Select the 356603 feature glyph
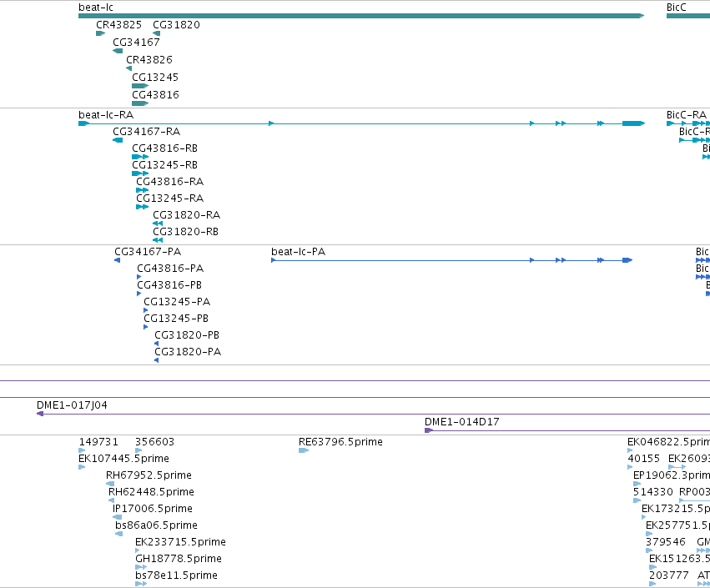The image size is (710, 588). point(138,450)
